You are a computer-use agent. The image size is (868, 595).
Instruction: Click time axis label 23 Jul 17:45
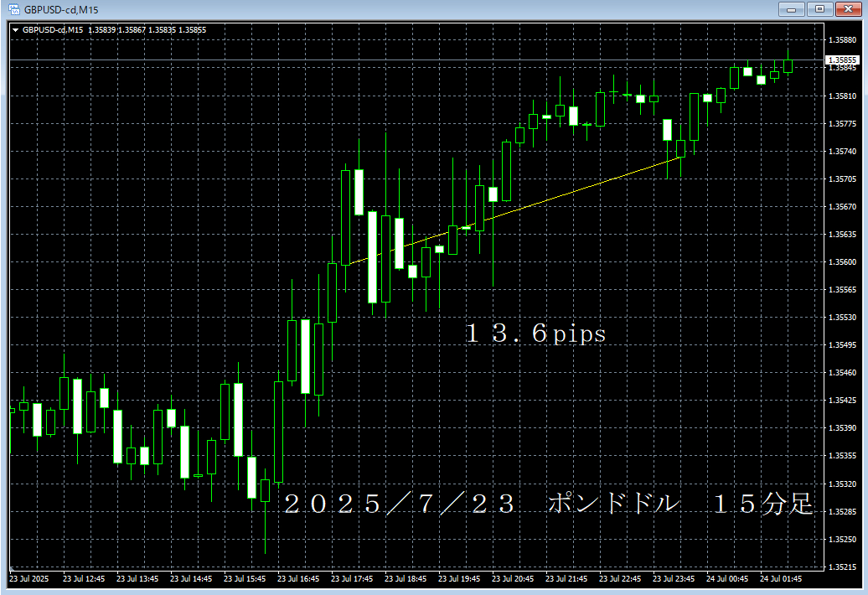click(x=352, y=578)
